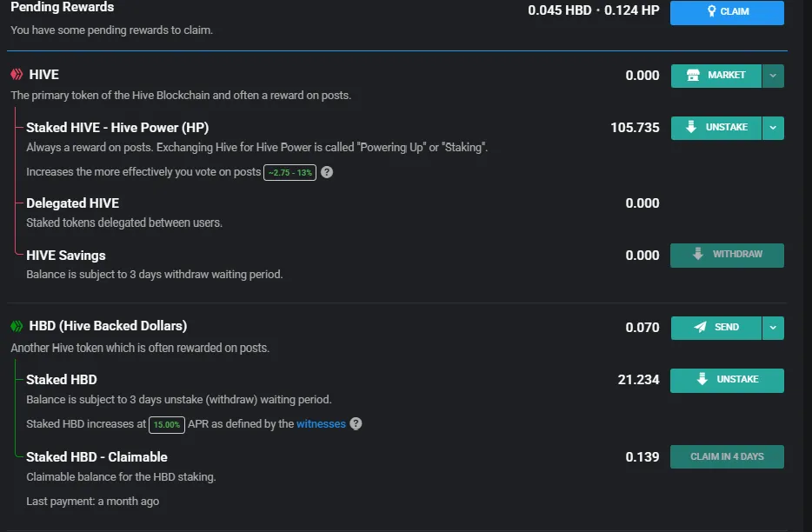This screenshot has width=812, height=532.
Task: Click help icon next to witnesses
Action: click(356, 424)
